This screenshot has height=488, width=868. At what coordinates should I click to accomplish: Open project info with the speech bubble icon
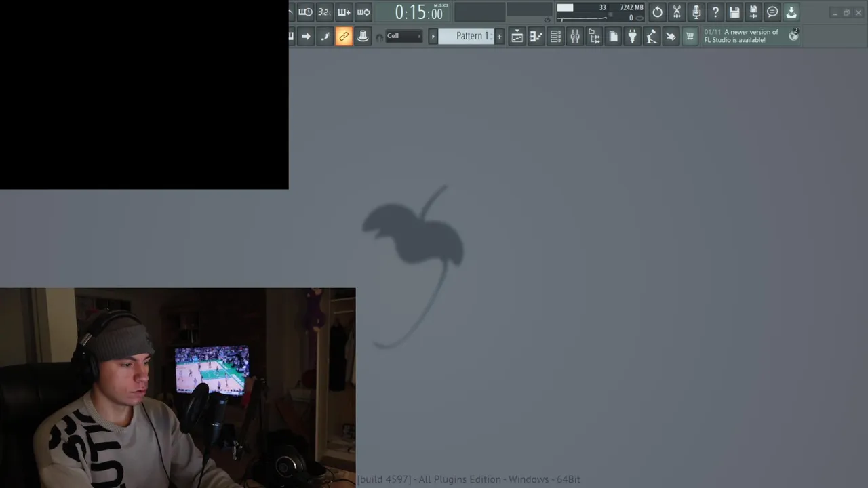772,12
